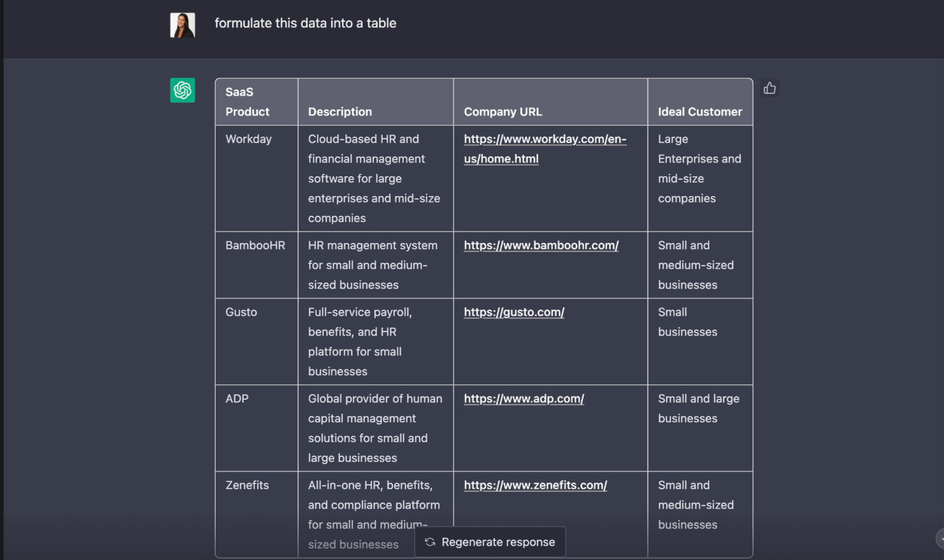Click the Company URL column header
This screenshot has height=560, width=944.
502,112
